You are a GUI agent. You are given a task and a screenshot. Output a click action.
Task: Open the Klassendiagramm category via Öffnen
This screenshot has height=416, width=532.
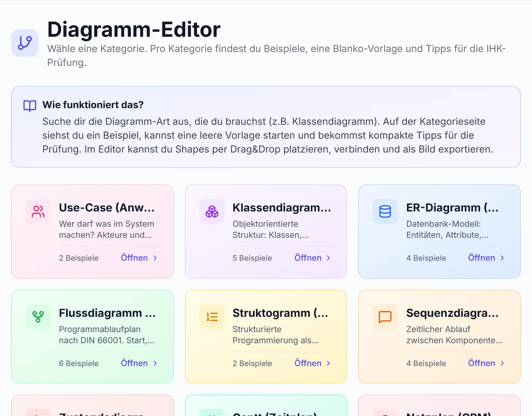coord(313,258)
